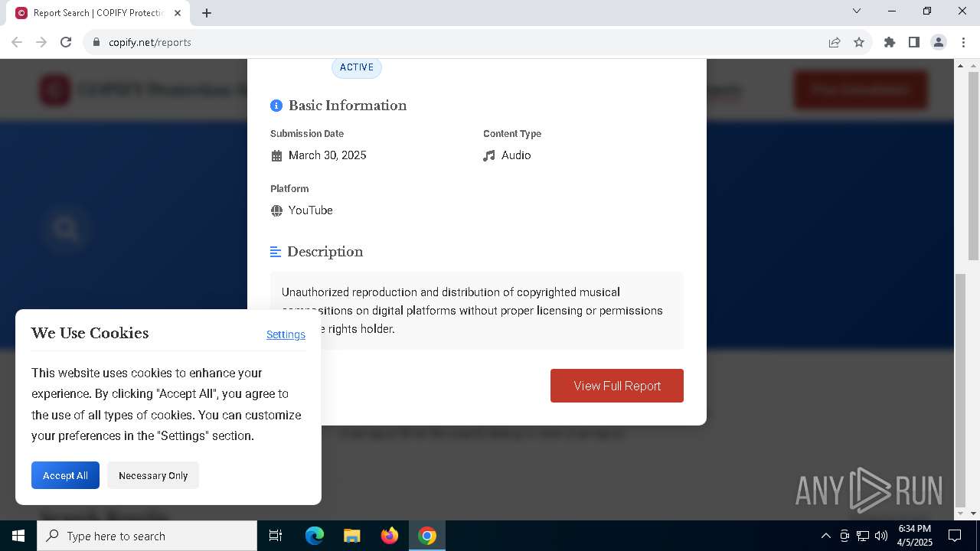Open the tab search dropdown arrow
Image resolution: width=980 pixels, height=551 pixels.
[x=857, y=11]
